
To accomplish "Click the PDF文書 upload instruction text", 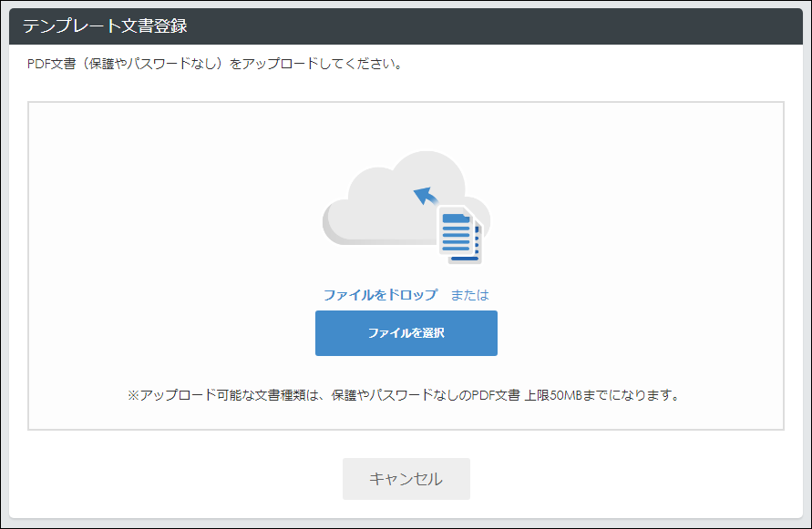I will [215, 64].
